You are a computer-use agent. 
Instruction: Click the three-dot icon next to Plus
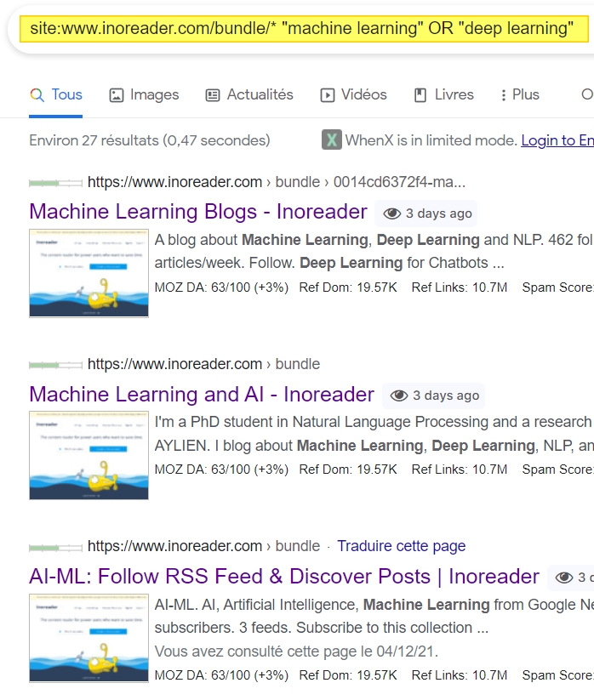504,95
